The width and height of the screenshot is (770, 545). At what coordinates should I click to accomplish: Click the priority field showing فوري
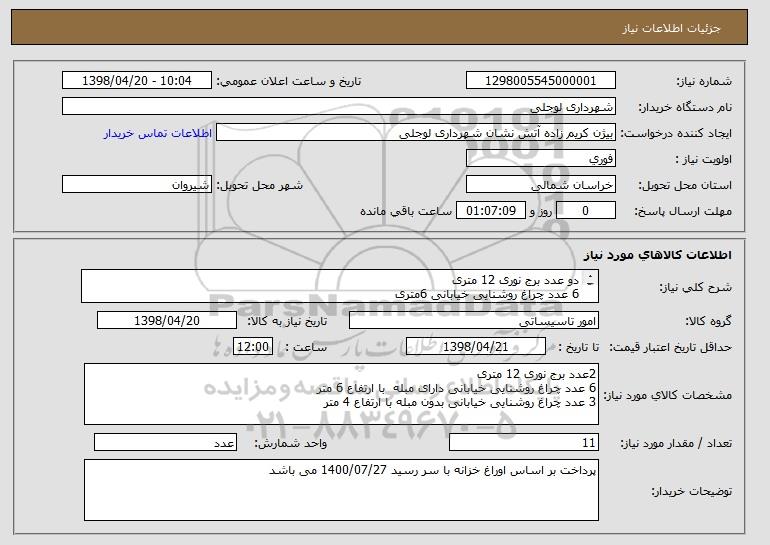(x=541, y=159)
